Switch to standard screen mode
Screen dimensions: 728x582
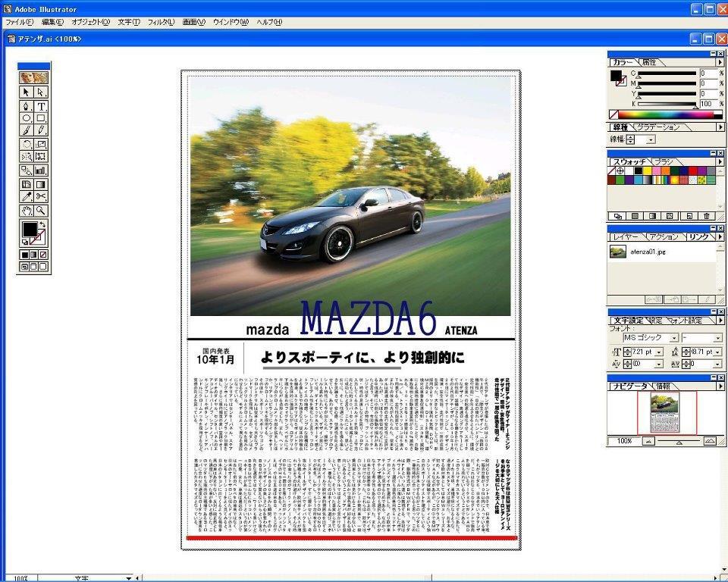click(x=24, y=267)
